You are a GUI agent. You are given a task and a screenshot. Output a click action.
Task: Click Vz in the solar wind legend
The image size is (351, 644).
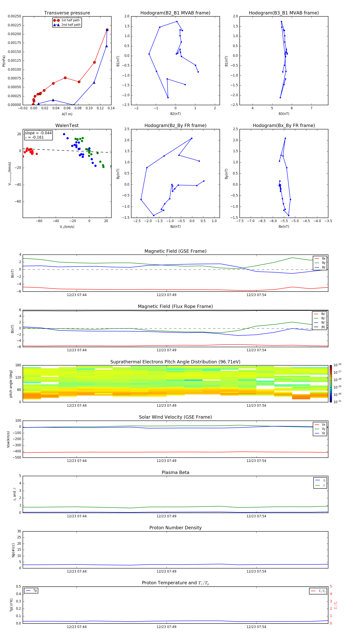(x=320, y=433)
